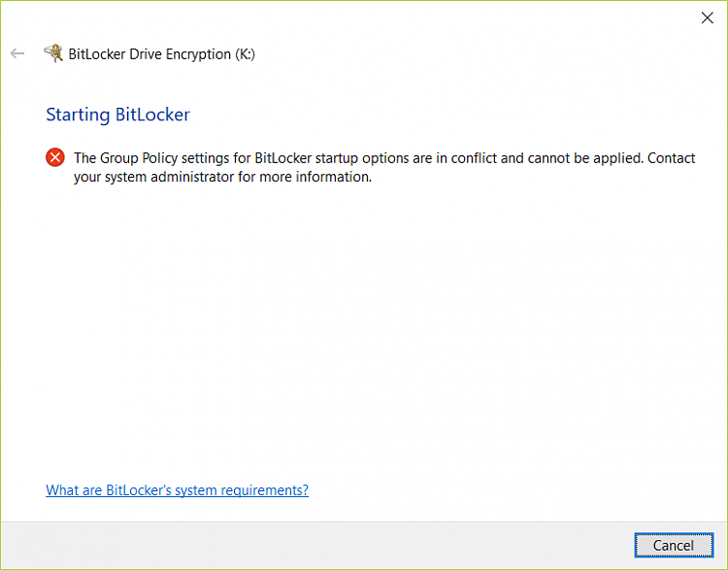Click the red error icon
Image resolution: width=728 pixels, height=570 pixels.
pos(55,157)
